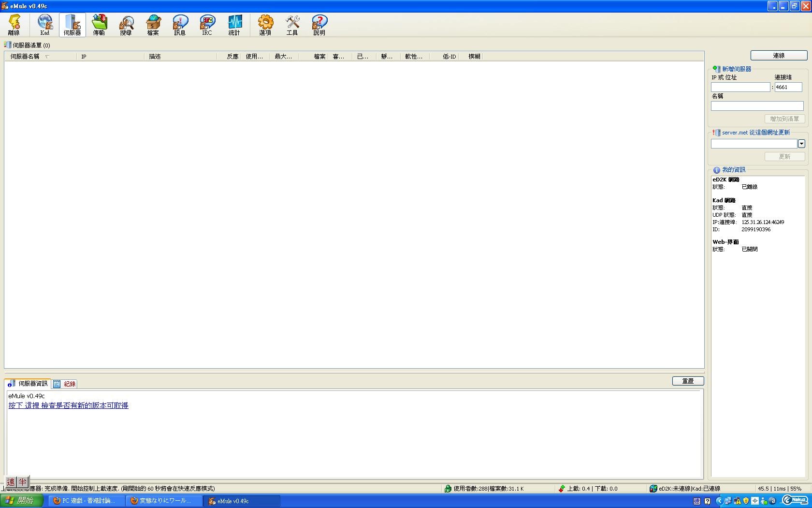
Task: Open the 訊息 messages view
Action: (x=180, y=25)
